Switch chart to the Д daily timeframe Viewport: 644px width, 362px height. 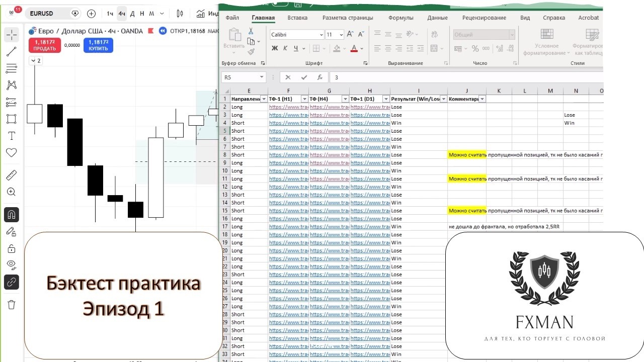132,14
